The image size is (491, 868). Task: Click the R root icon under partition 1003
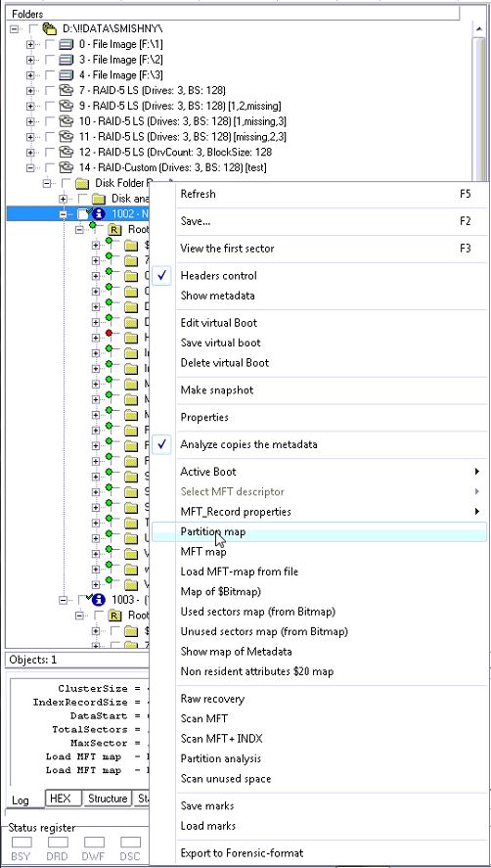pyautogui.click(x=114, y=615)
